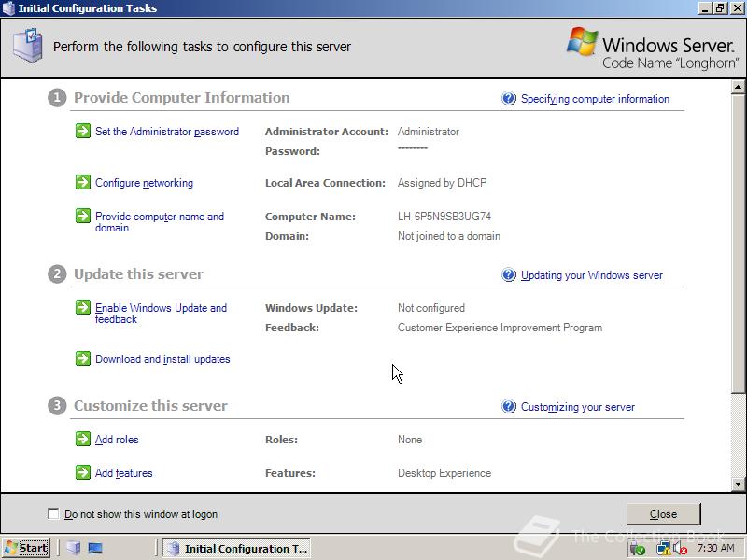Click green arrow icon beside Enable Windows Update
Viewport: 747px width, 560px height.
click(x=83, y=307)
